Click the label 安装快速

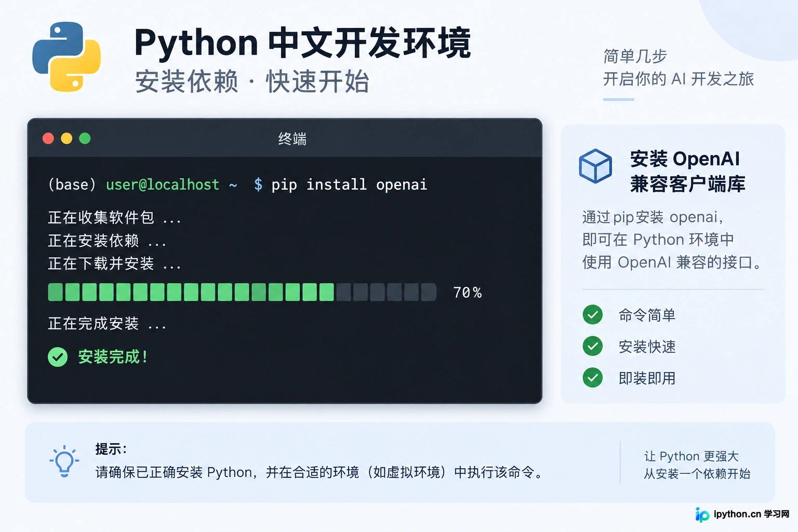(647, 347)
